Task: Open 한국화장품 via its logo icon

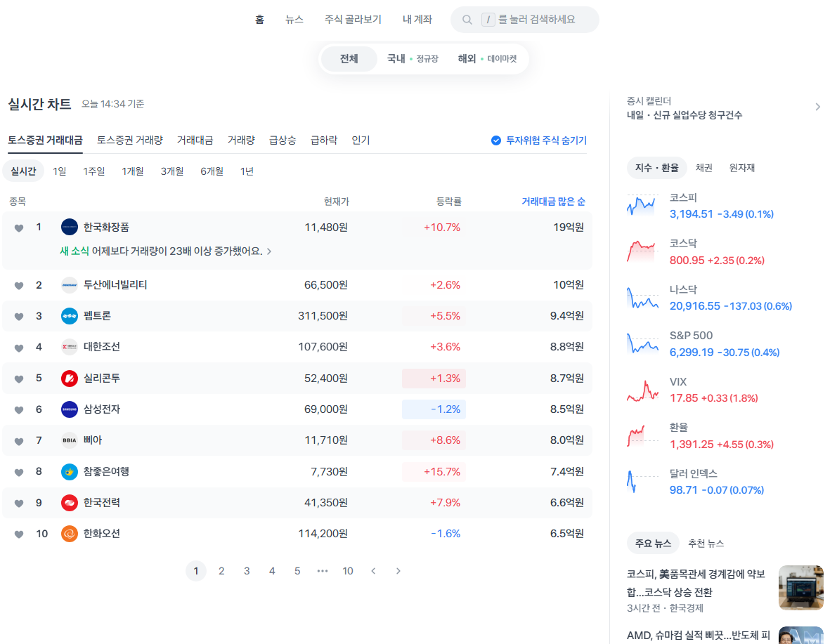Action: [x=70, y=227]
